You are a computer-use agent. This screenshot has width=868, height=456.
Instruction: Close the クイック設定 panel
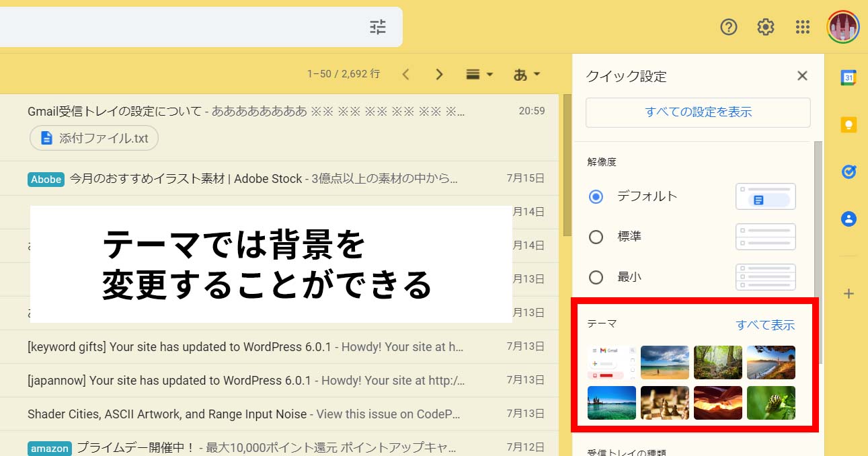[x=802, y=76]
